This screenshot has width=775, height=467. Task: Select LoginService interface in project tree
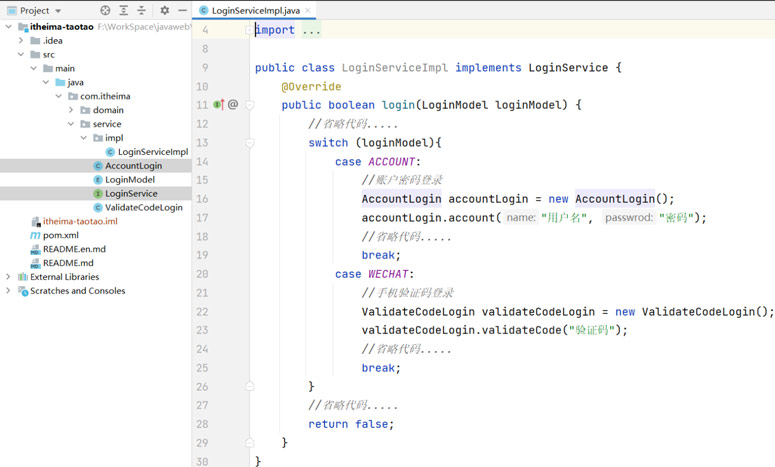[x=131, y=193]
